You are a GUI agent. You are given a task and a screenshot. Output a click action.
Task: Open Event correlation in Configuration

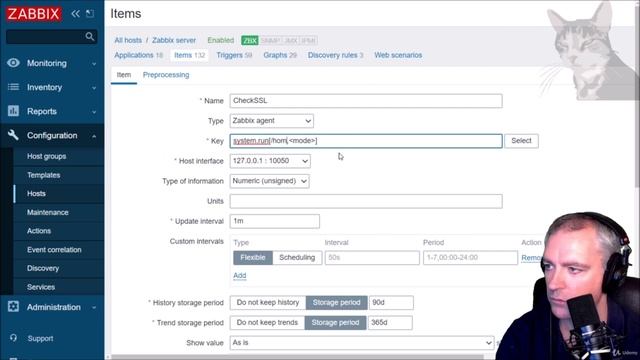54,250
